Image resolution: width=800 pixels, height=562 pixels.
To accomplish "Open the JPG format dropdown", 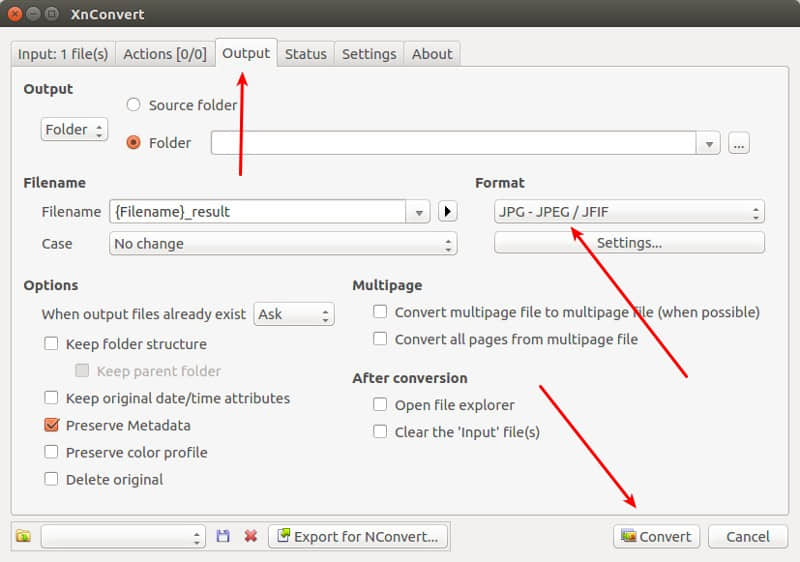I will [629, 211].
